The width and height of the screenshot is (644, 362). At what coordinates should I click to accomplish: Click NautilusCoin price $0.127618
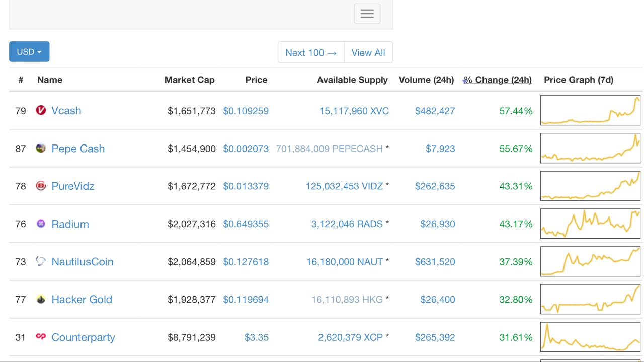click(x=246, y=262)
